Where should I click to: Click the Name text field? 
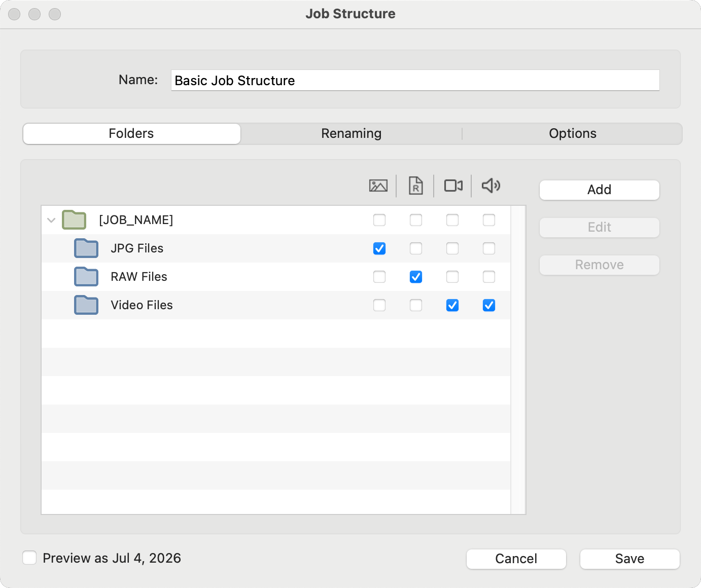click(415, 81)
